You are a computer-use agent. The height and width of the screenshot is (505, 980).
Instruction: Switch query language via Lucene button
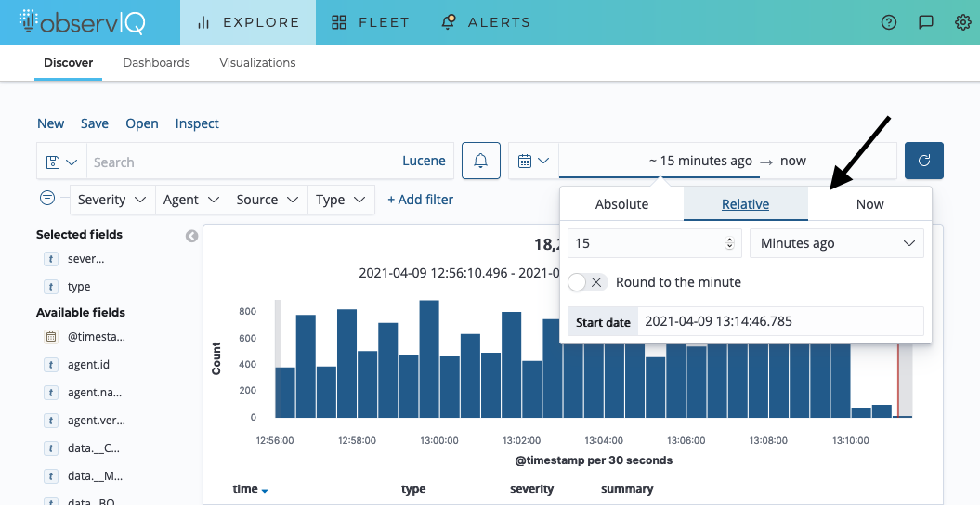click(x=424, y=161)
